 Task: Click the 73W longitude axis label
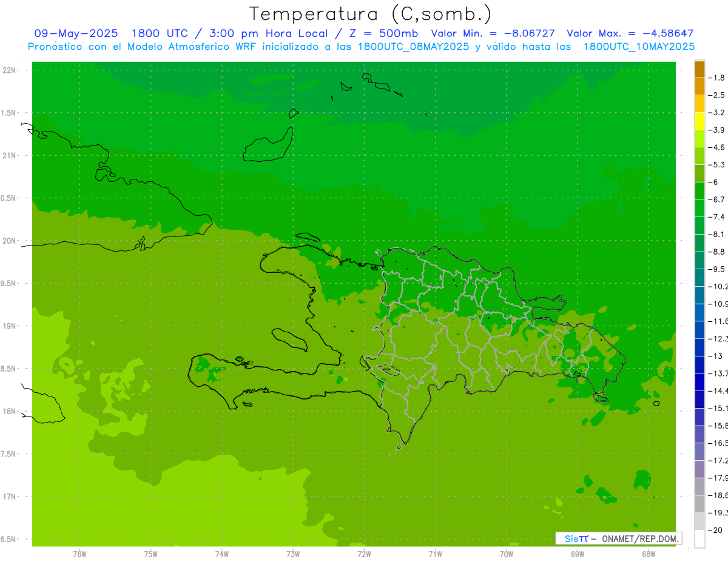click(293, 554)
